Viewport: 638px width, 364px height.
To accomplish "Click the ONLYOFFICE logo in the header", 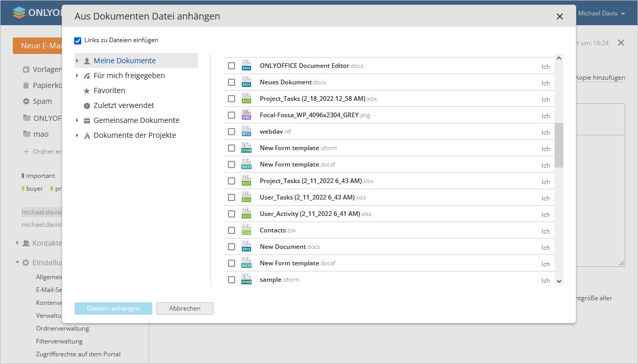I will pos(37,13).
